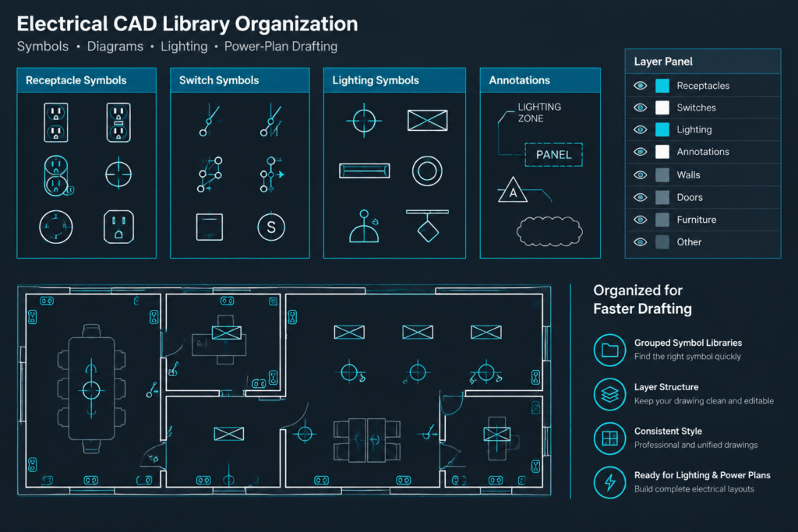Open the Receptacles layer color swatch

click(x=662, y=86)
